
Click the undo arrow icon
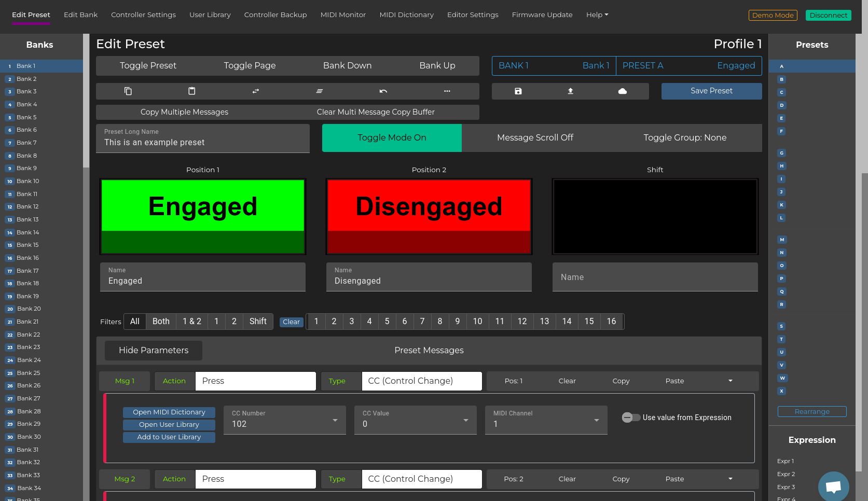pyautogui.click(x=383, y=91)
